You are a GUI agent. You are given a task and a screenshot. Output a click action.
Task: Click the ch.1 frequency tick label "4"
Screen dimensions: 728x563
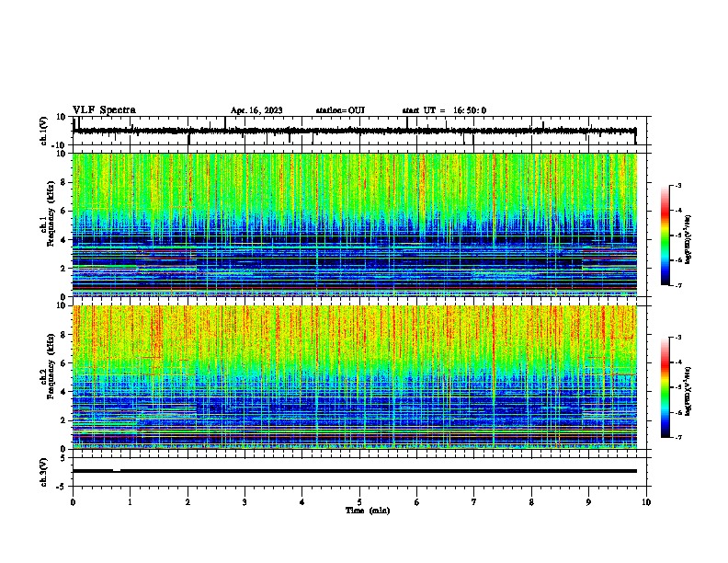click(63, 240)
